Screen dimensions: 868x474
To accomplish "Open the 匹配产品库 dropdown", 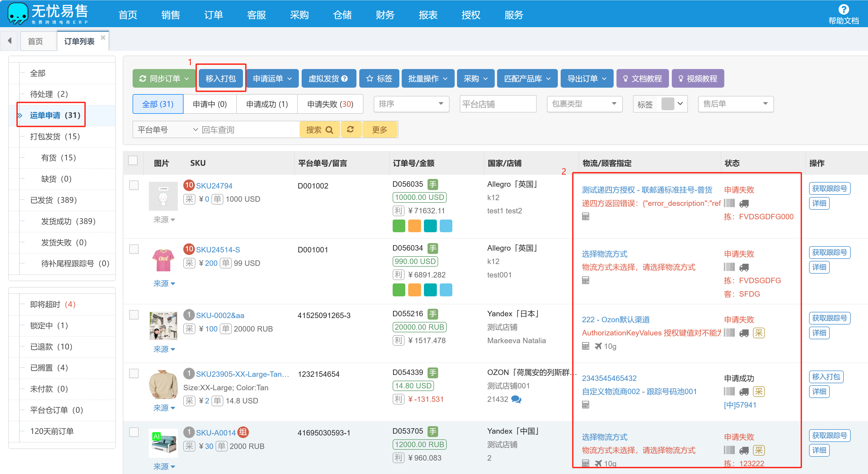I will coord(527,79).
